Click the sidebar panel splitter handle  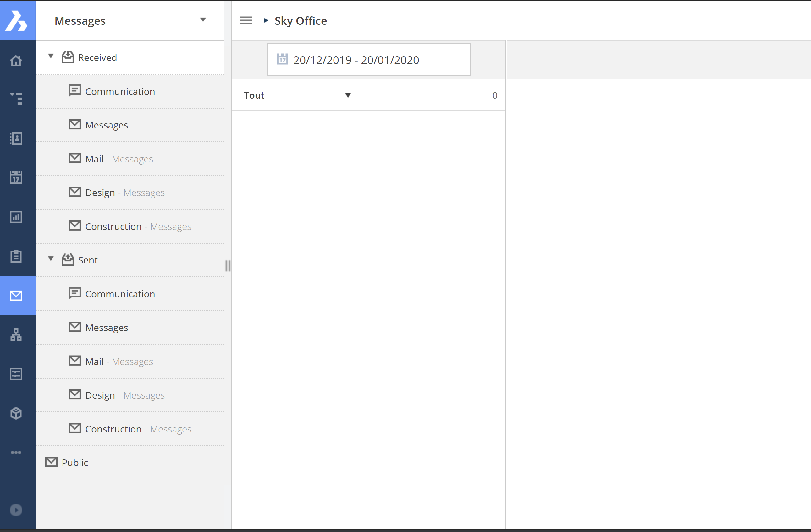[228, 265]
